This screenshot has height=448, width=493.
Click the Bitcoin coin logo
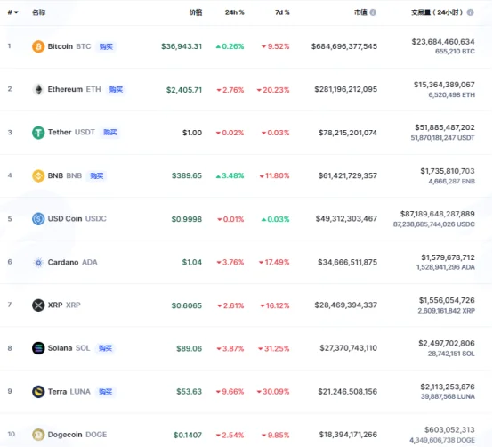pos(38,46)
